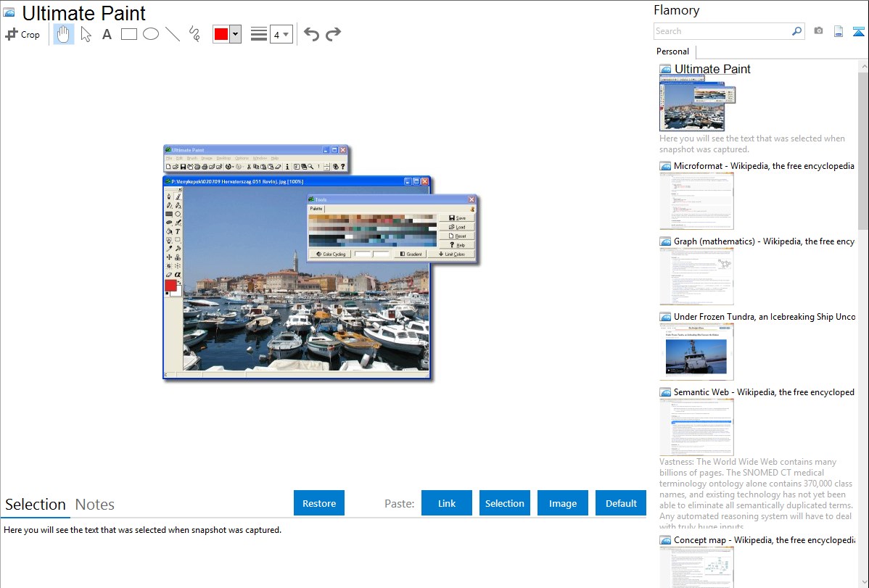Activate the hand pan tool

pyautogui.click(x=63, y=34)
